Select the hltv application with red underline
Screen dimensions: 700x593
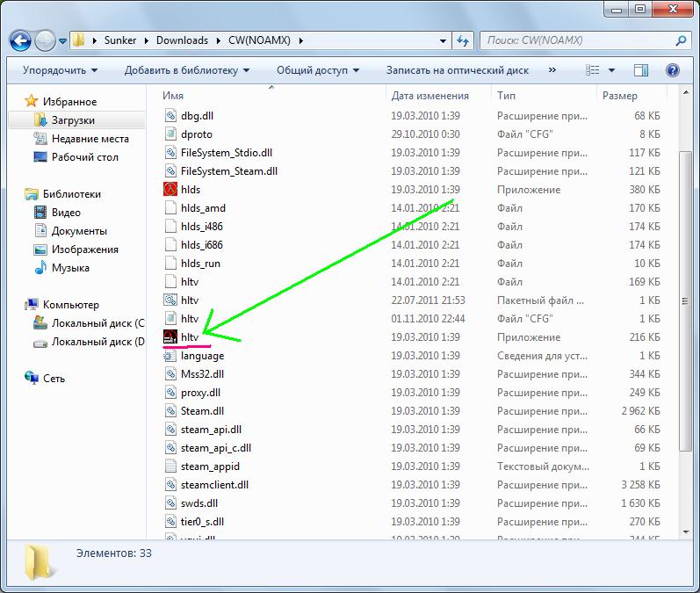tap(190, 337)
